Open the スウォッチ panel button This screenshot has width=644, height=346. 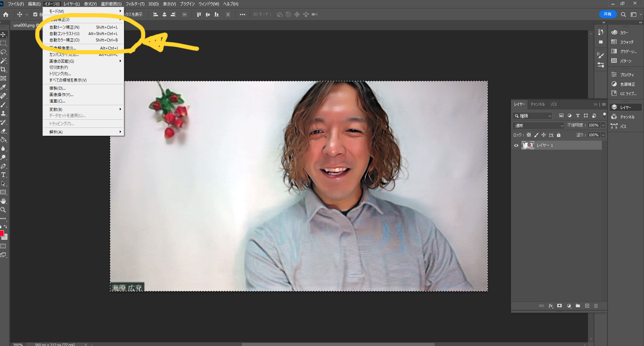coord(625,42)
